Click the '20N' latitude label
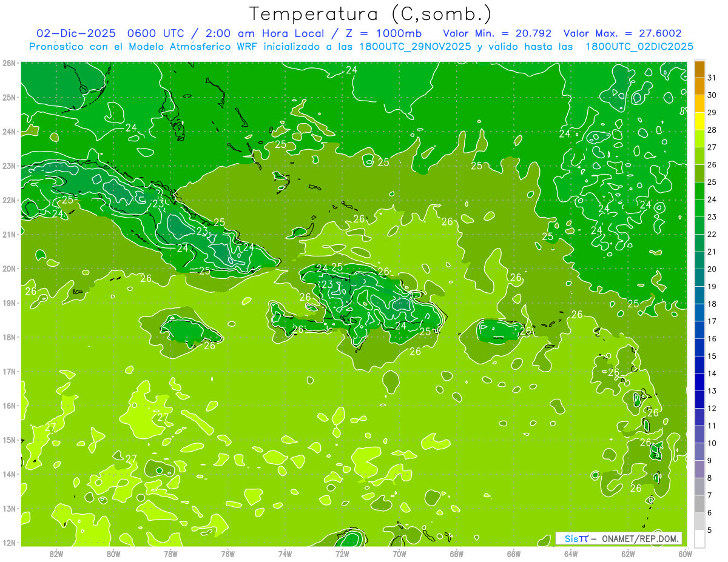728x562 pixels. pyautogui.click(x=9, y=269)
